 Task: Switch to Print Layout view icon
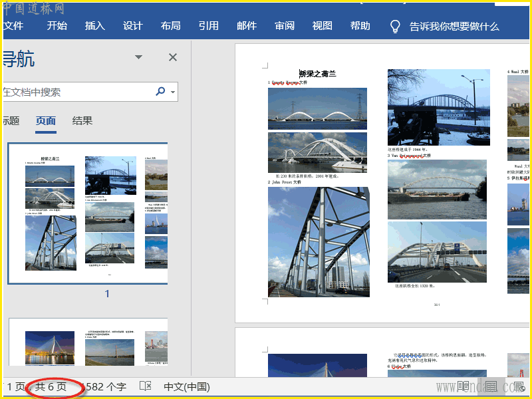[x=491, y=386]
